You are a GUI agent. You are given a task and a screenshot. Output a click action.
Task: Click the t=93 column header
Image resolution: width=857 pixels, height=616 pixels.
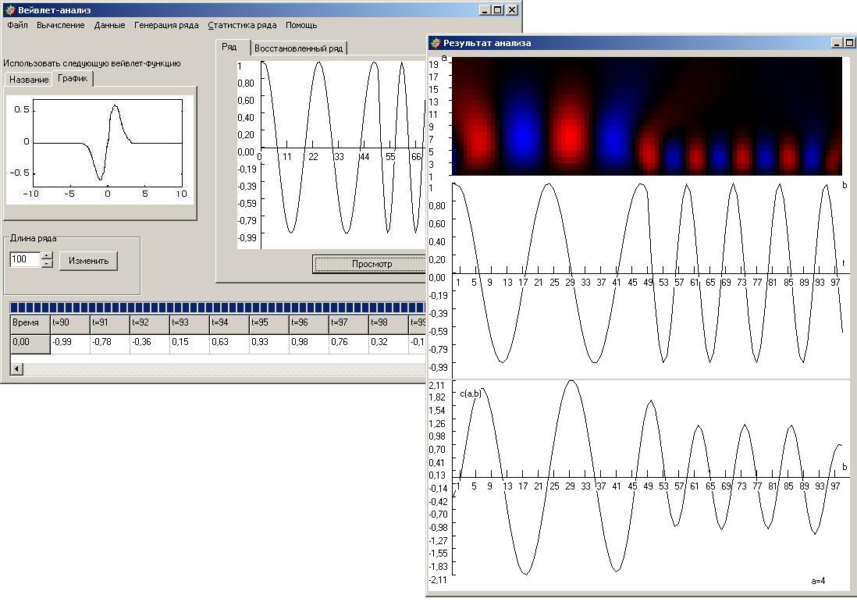[190, 324]
